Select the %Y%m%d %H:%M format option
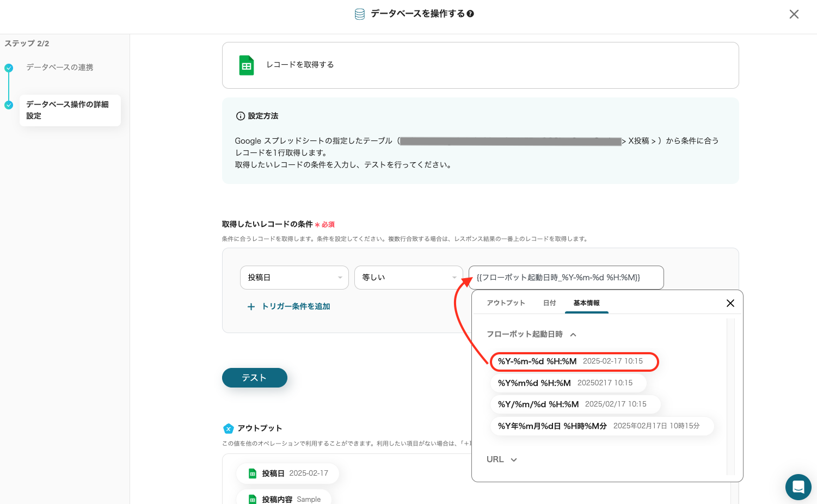This screenshot has height=504, width=817. point(568,383)
